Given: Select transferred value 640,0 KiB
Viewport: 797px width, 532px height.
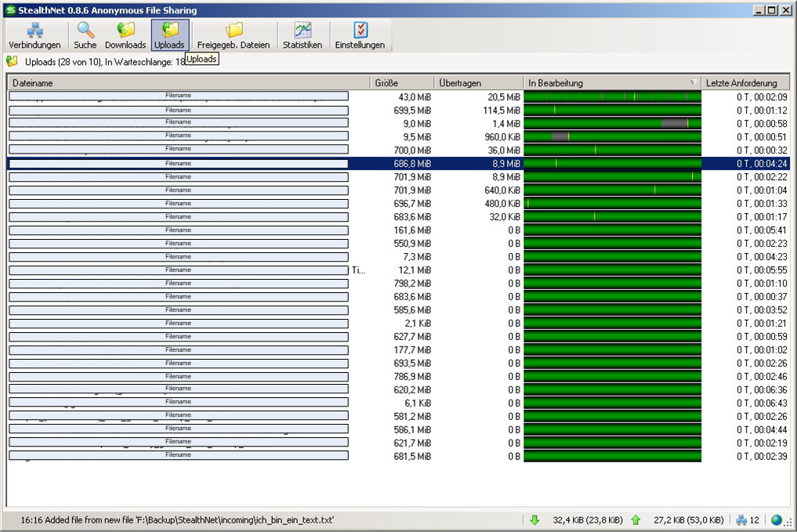Looking at the screenshot, I should [x=502, y=190].
